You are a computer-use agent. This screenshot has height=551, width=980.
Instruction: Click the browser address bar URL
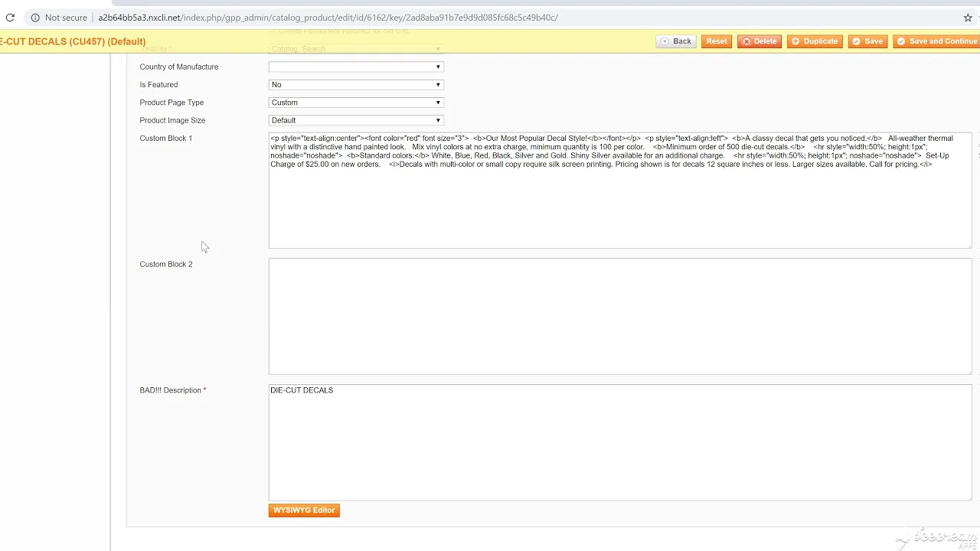328,18
